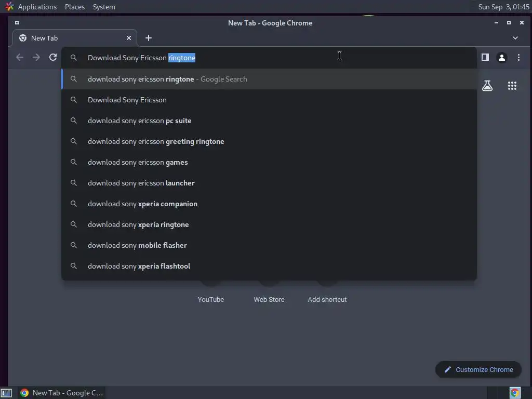The width and height of the screenshot is (532, 399).
Task: Click the browser back arrow
Action: pos(20,57)
